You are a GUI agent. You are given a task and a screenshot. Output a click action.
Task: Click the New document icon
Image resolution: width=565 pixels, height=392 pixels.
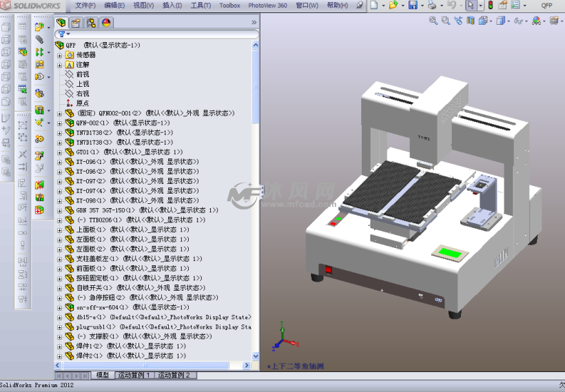(x=374, y=5)
